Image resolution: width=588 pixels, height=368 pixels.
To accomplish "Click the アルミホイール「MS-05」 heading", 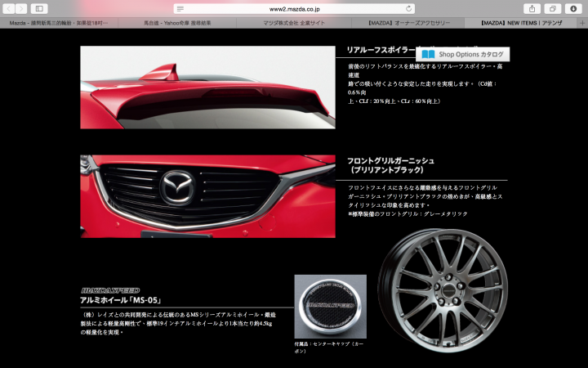I will click(121, 300).
